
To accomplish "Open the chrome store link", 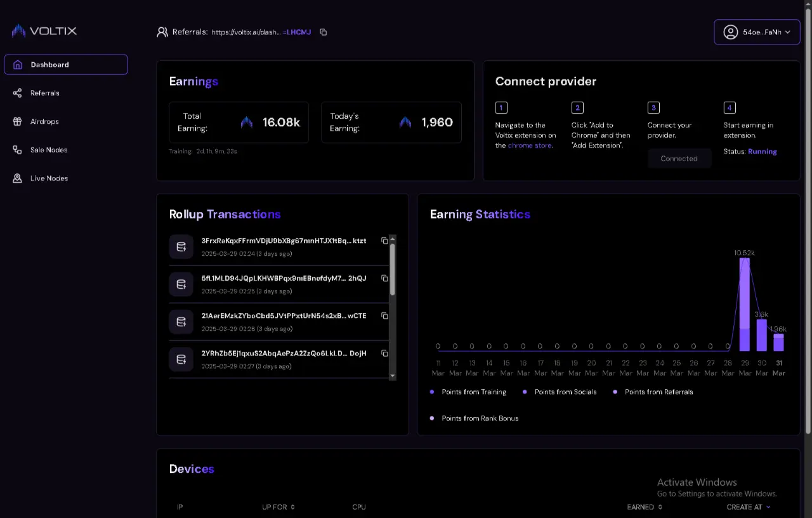I will pyautogui.click(x=530, y=145).
